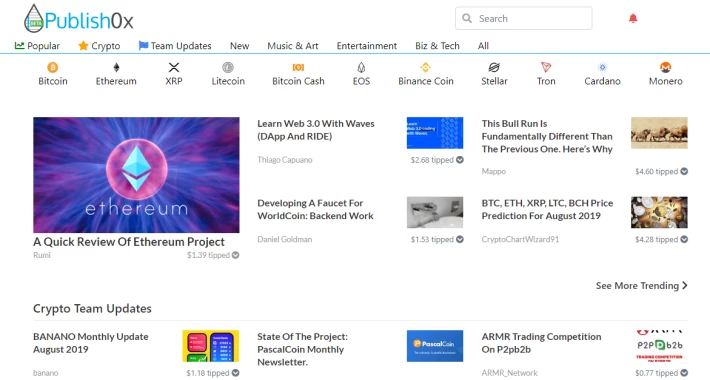Expand tip details for $2.68 tipped
710x380 pixels.
[x=460, y=160]
